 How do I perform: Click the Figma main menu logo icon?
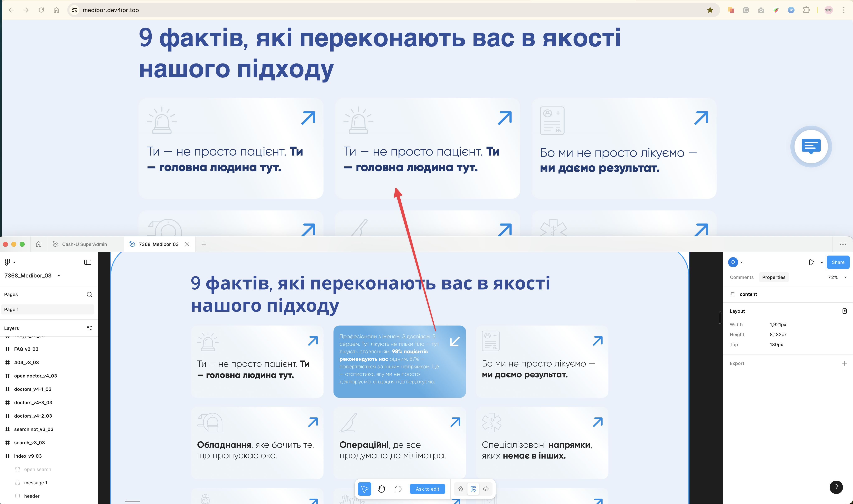(x=8, y=262)
